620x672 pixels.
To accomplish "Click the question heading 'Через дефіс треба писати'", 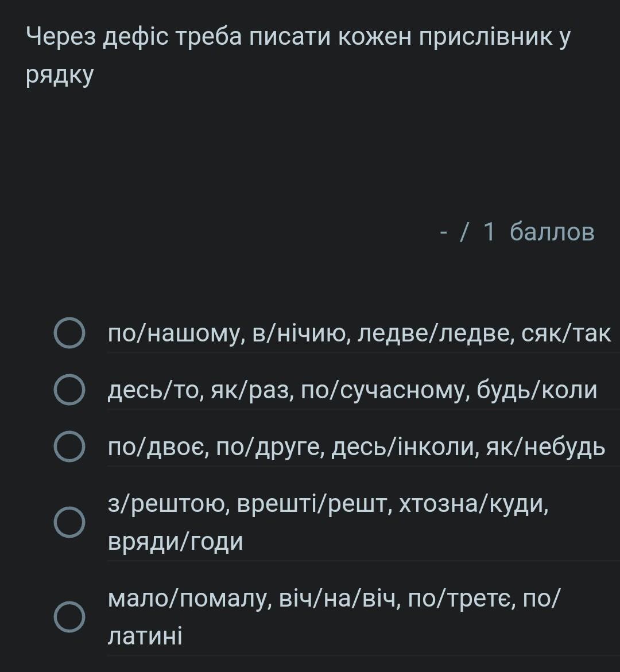I will click(298, 55).
